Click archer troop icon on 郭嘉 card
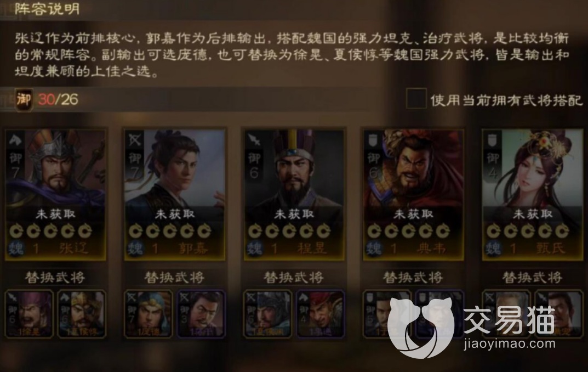The height and width of the screenshot is (372, 588). click(135, 140)
